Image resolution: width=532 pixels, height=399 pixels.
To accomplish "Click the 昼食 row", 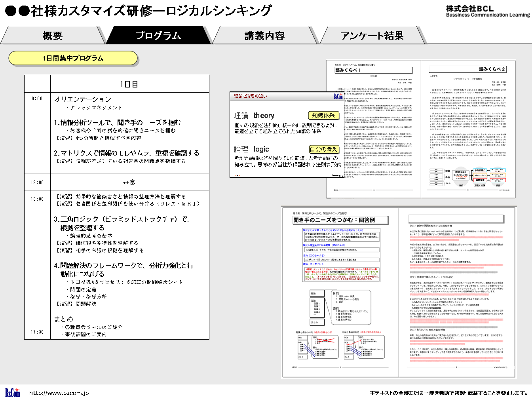I will tap(129, 182).
